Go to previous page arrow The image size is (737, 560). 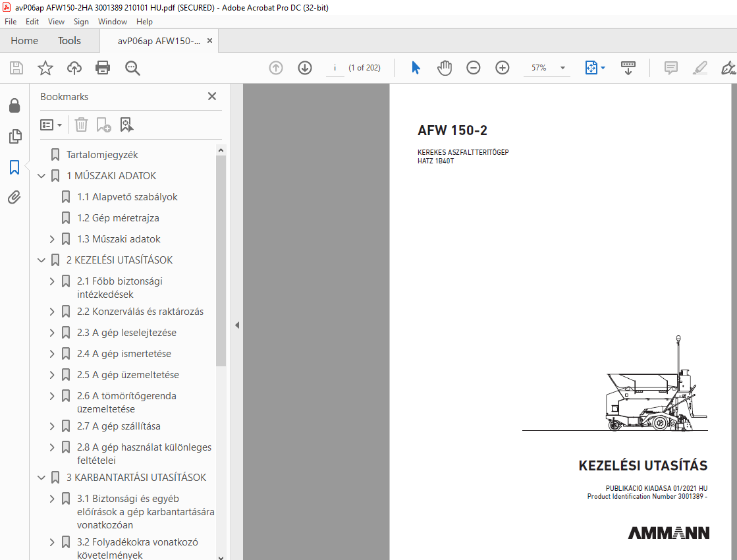click(276, 68)
